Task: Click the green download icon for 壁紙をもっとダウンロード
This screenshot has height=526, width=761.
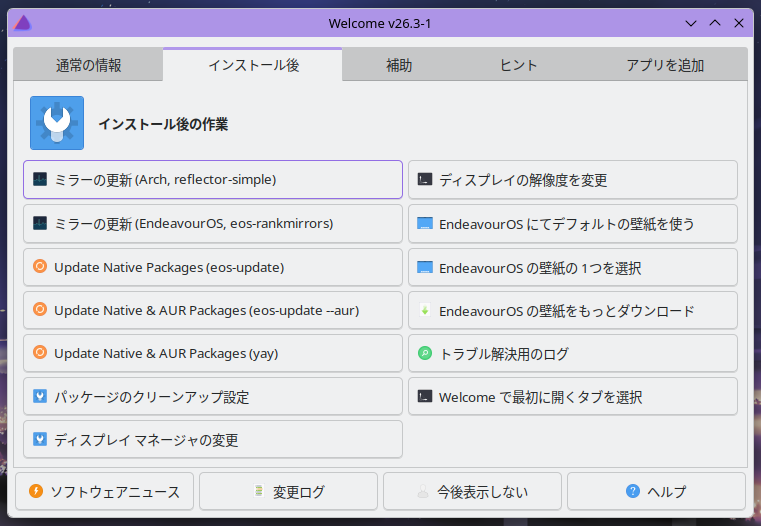Action: (x=425, y=311)
